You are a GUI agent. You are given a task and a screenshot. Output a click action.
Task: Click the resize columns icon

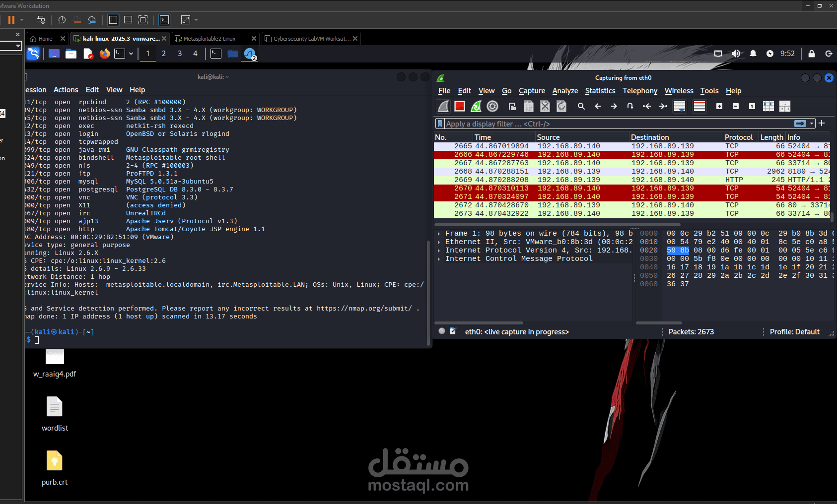(x=768, y=106)
